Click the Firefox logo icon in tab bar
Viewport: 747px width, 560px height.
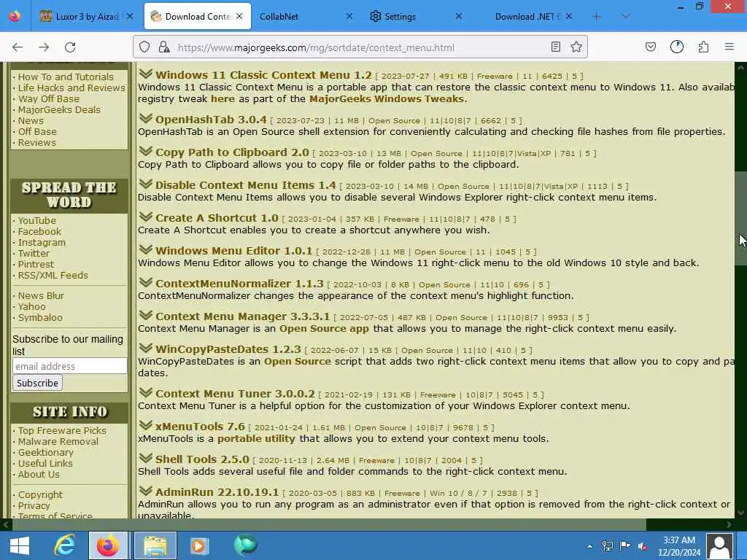(15, 16)
